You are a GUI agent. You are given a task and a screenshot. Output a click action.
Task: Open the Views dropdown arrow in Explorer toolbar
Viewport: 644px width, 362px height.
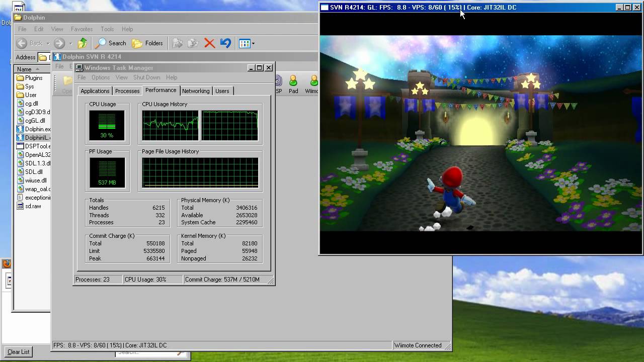click(253, 43)
